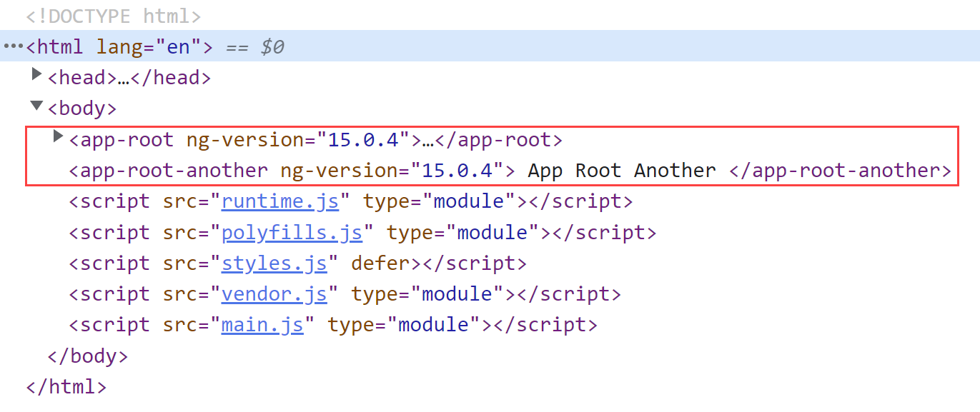Click the type="module" attribute of polyfills.js script
Viewport: 980px width, 412px height.
[x=463, y=232]
